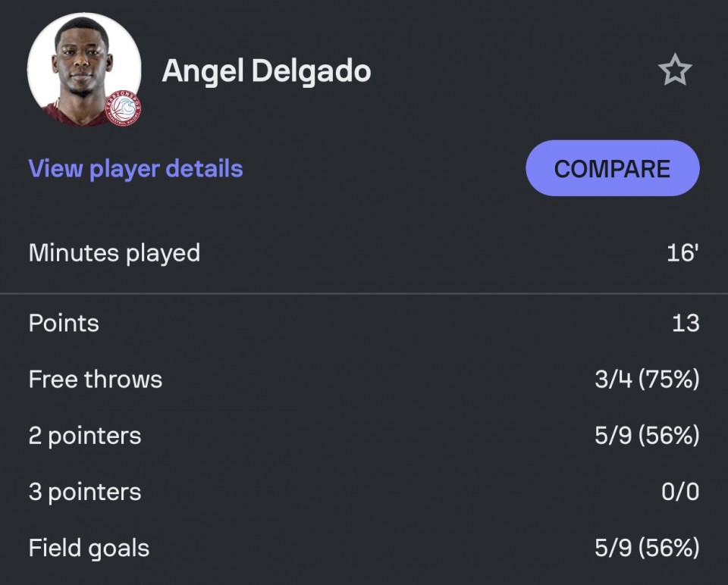Click the 16' minutes played value
The width and height of the screenshot is (728, 585).
click(x=682, y=252)
